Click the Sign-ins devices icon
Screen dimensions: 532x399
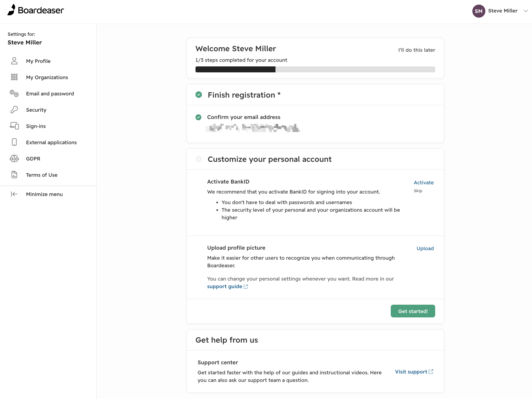[x=14, y=126]
